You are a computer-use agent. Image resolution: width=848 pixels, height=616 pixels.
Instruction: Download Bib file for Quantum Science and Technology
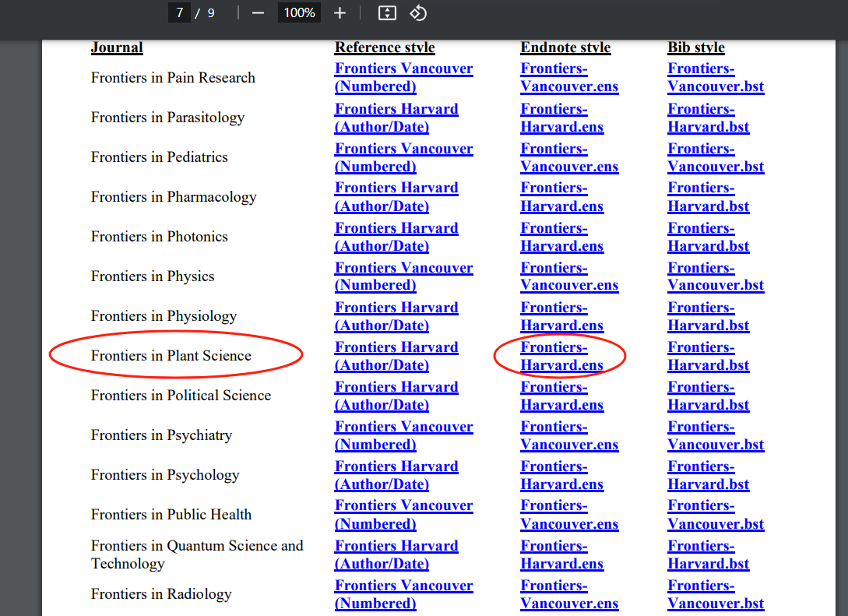[709, 554]
